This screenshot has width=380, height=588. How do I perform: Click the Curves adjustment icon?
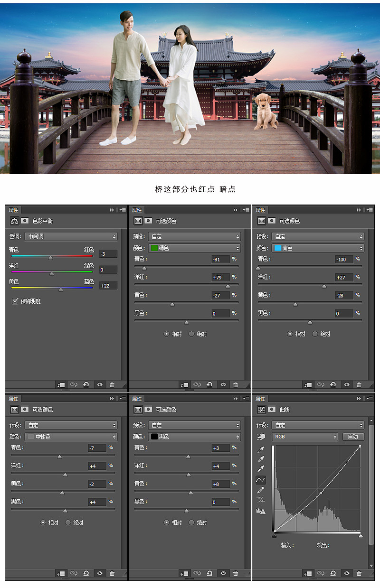[261, 410]
